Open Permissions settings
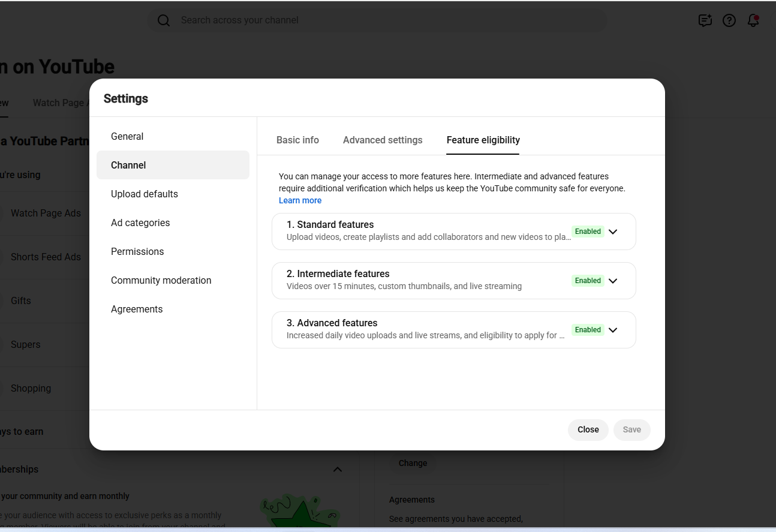This screenshot has height=532, width=776. click(173, 251)
